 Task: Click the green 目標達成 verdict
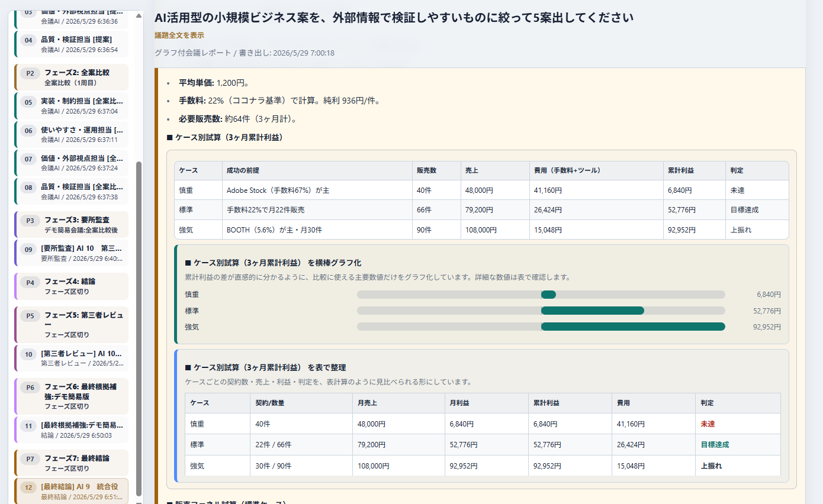point(715,445)
